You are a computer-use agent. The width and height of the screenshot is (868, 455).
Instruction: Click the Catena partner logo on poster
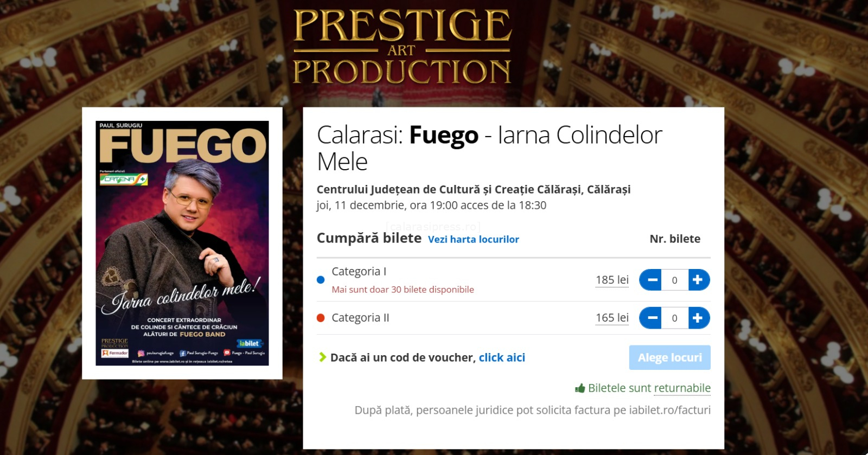coord(124,179)
